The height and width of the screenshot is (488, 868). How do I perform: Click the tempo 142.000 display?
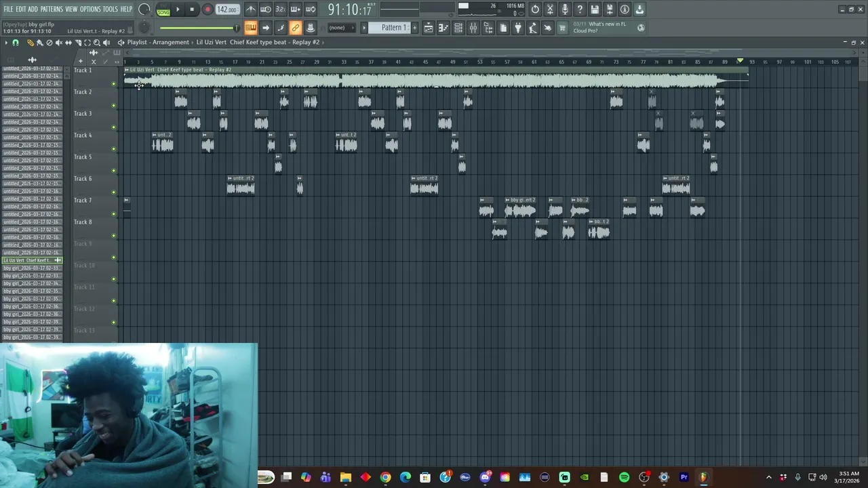tap(227, 9)
